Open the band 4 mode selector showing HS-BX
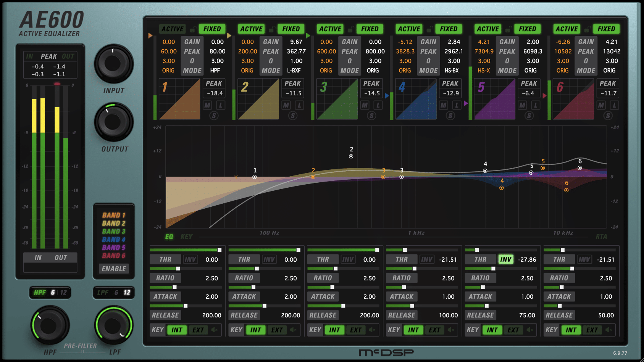Image resolution: width=644 pixels, height=362 pixels. [x=451, y=71]
